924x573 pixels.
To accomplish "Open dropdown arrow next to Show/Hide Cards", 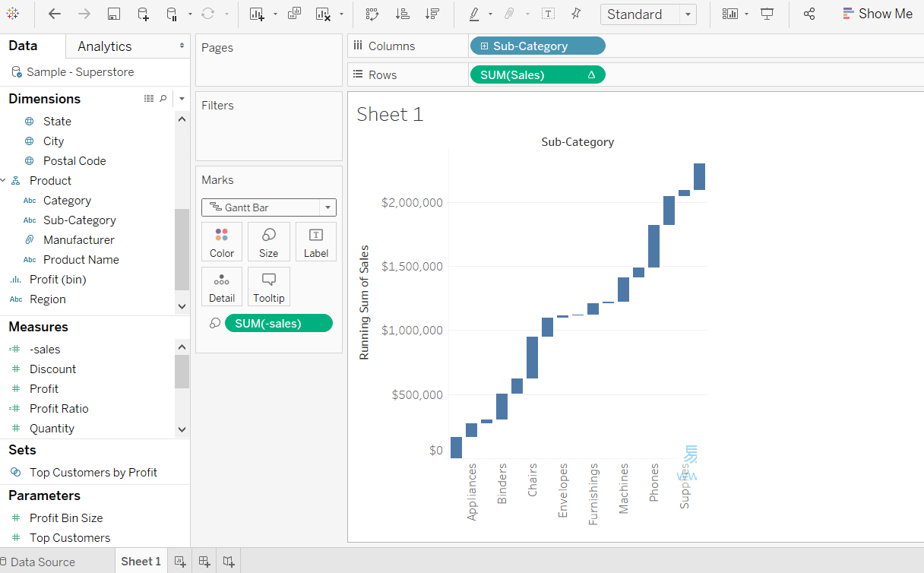I will click(747, 14).
